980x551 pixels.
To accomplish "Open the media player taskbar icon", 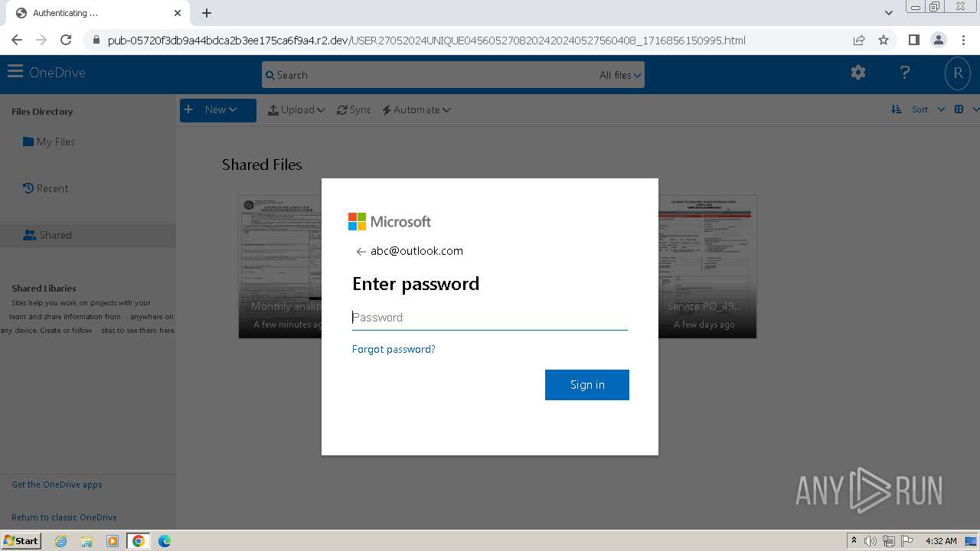I will point(112,541).
